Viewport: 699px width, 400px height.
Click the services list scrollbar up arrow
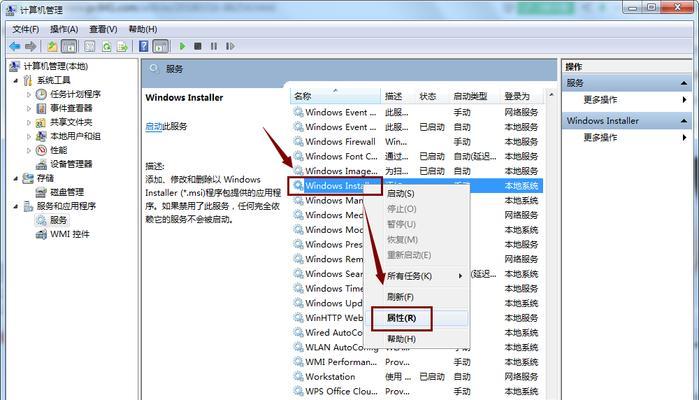[x=551, y=95]
